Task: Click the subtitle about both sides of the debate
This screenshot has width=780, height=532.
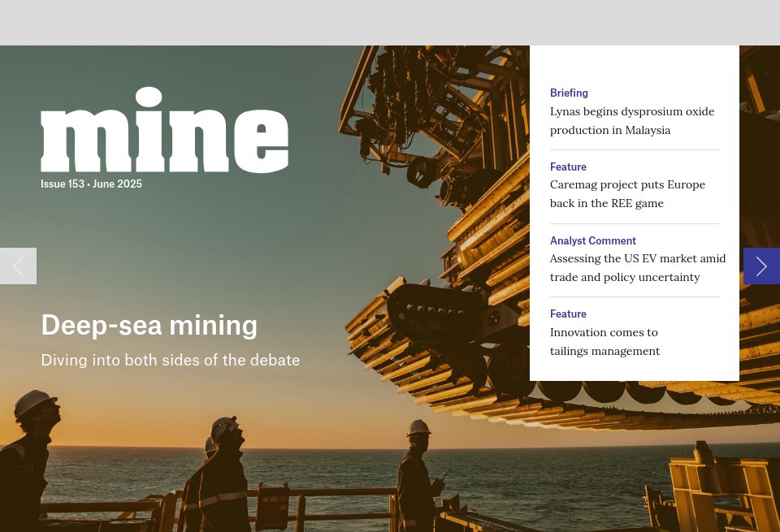Action: click(x=170, y=360)
